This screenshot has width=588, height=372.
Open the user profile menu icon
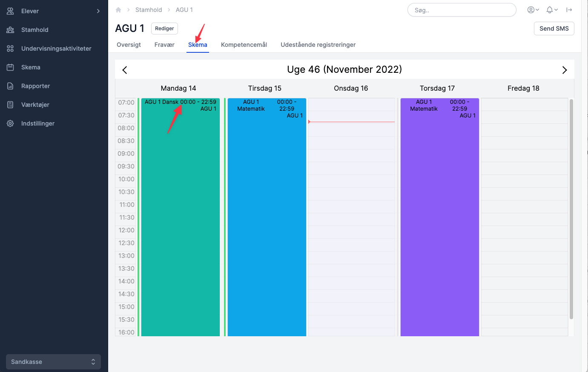tap(533, 10)
